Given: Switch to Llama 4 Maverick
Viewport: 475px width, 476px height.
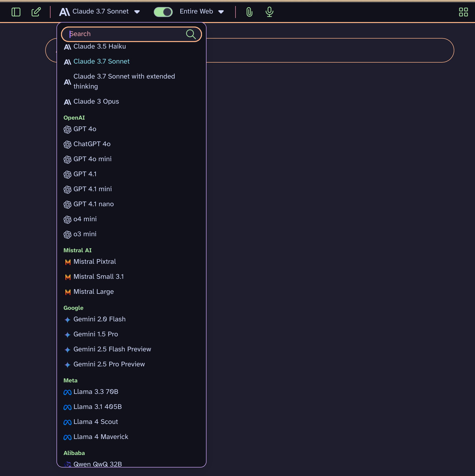Looking at the screenshot, I should (x=100, y=437).
